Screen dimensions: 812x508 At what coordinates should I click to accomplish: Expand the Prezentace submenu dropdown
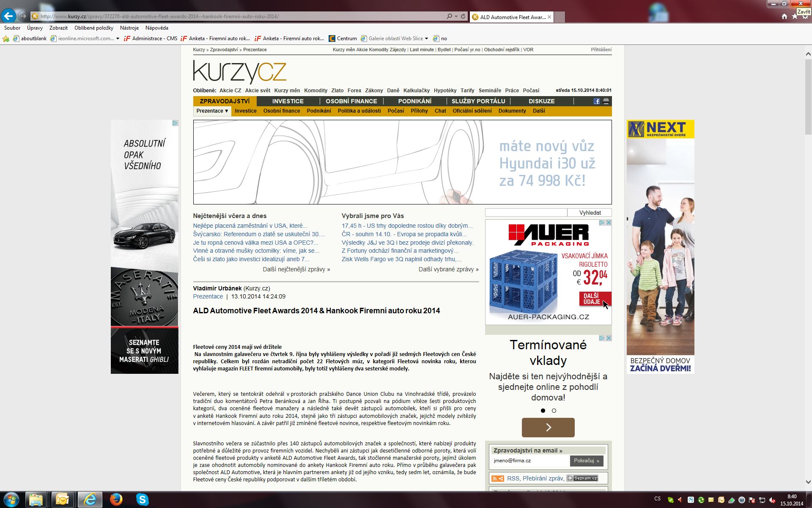pos(212,111)
